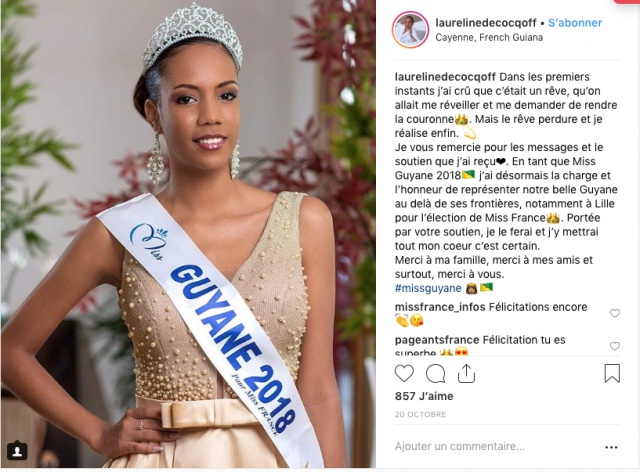The image size is (640, 472).
Task: Follow the account via S'abonner
Action: point(575,23)
